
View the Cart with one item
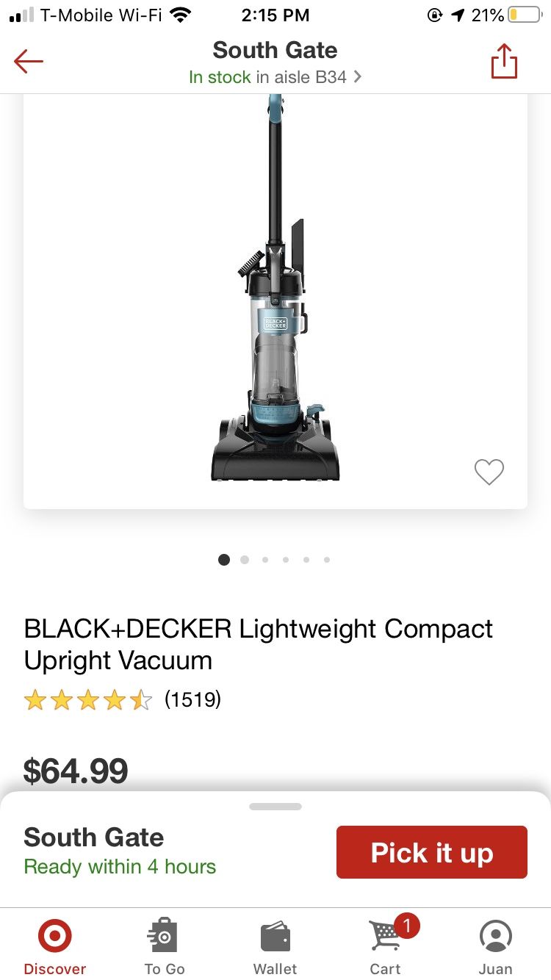[x=387, y=947]
